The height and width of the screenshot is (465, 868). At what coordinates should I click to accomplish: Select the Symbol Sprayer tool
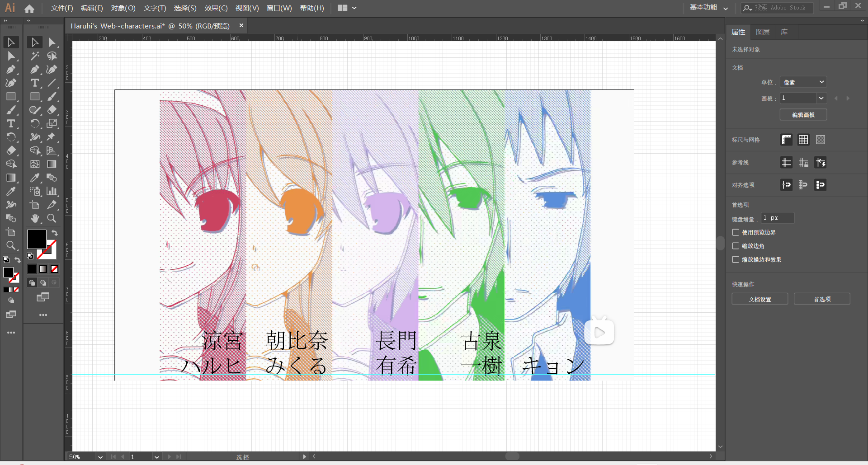(35, 191)
